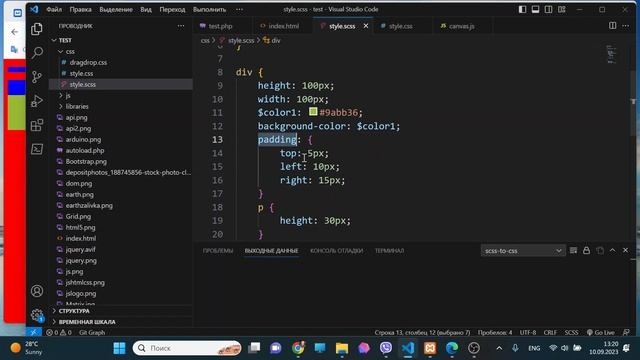Viewport: 640px width, 360px height.
Task: Open the Выделение menu
Action: [116, 9]
